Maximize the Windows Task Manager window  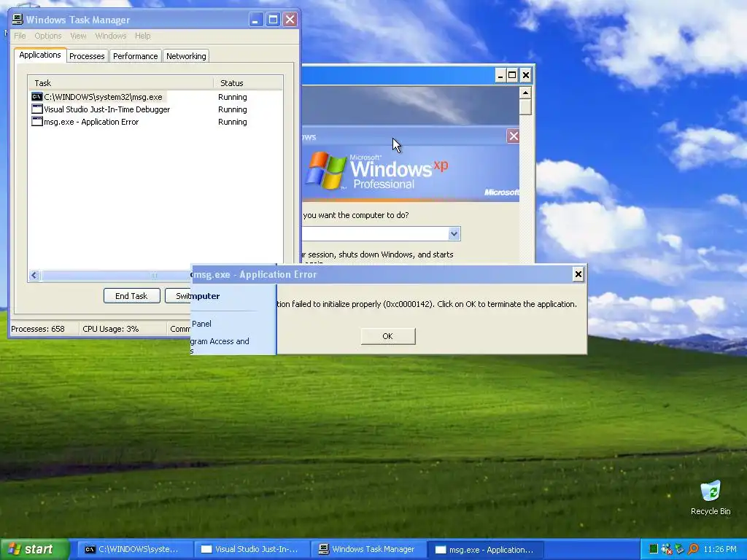click(273, 20)
